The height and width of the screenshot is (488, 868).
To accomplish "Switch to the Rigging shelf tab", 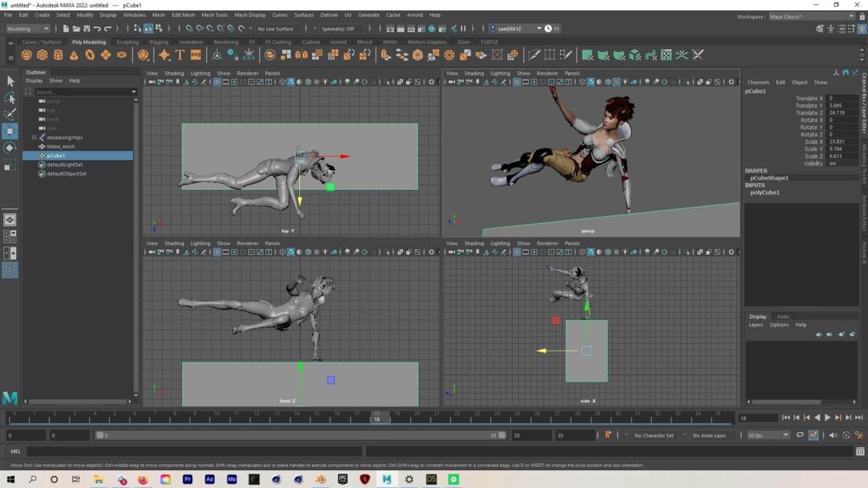I will (x=159, y=42).
